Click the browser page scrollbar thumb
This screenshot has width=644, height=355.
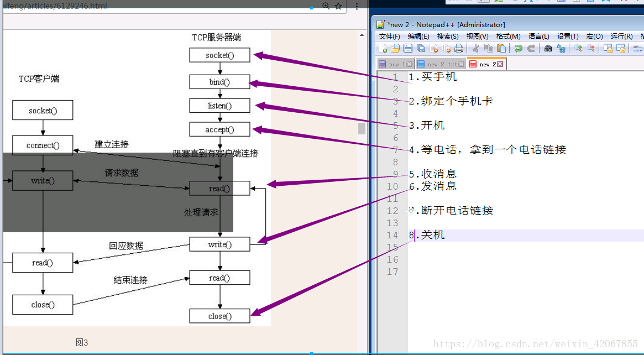[x=362, y=128]
